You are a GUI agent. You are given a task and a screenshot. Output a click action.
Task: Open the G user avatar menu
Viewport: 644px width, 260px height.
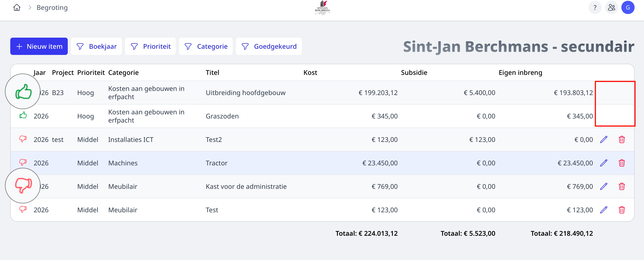[628, 8]
